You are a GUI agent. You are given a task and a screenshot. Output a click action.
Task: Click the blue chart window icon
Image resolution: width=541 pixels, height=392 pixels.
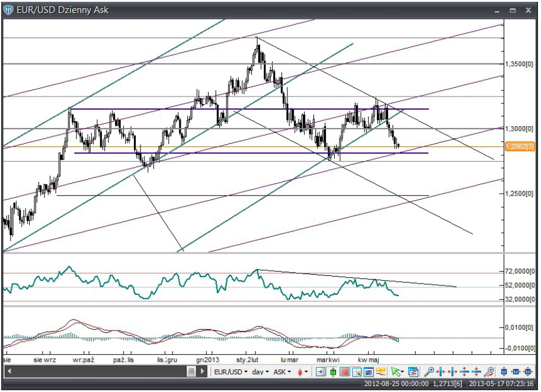[369, 372]
